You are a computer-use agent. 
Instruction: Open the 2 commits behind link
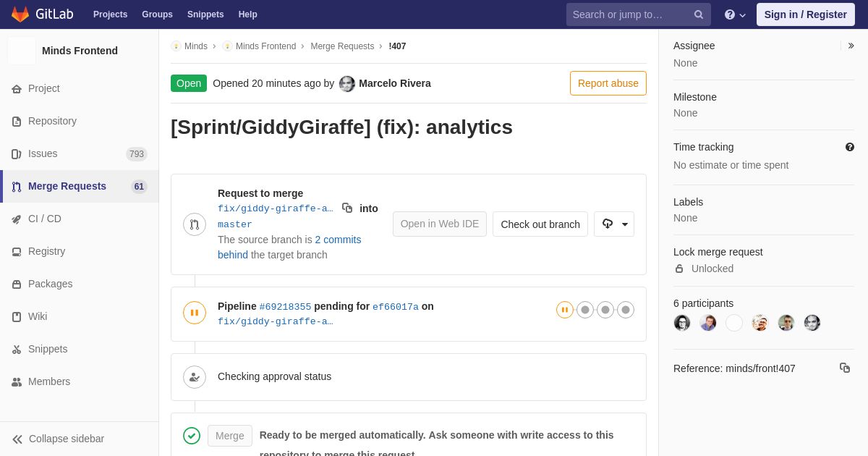(289, 247)
